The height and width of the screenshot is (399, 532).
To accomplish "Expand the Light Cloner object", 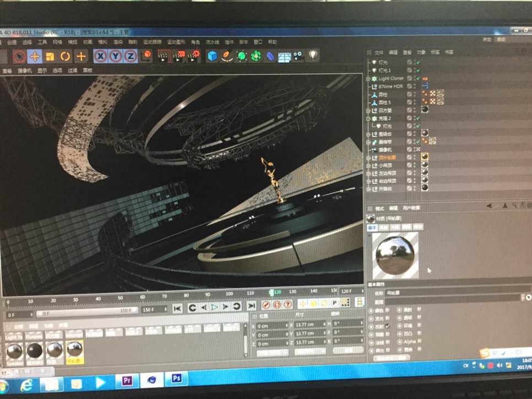I will [x=368, y=79].
